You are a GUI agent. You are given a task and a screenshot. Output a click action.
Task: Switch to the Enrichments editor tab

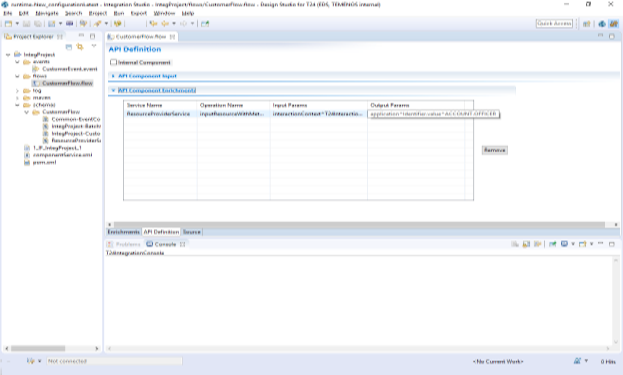[x=124, y=232]
